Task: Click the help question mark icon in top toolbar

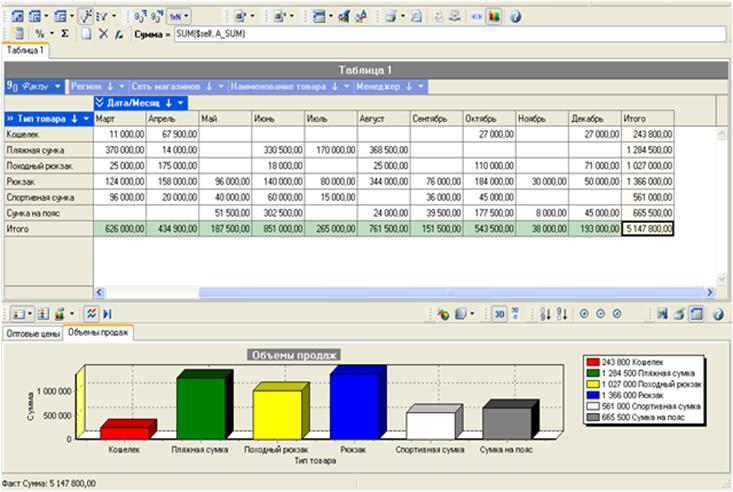Action: pos(514,17)
